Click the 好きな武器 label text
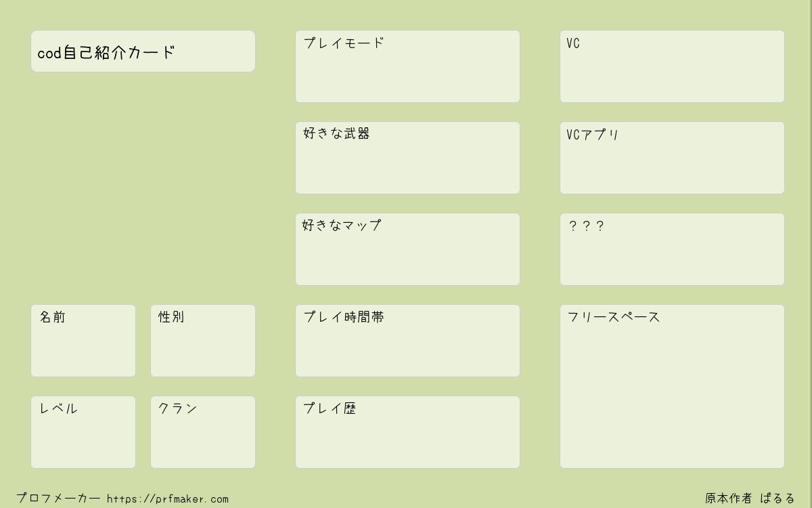The height and width of the screenshot is (508, 812). click(x=336, y=133)
